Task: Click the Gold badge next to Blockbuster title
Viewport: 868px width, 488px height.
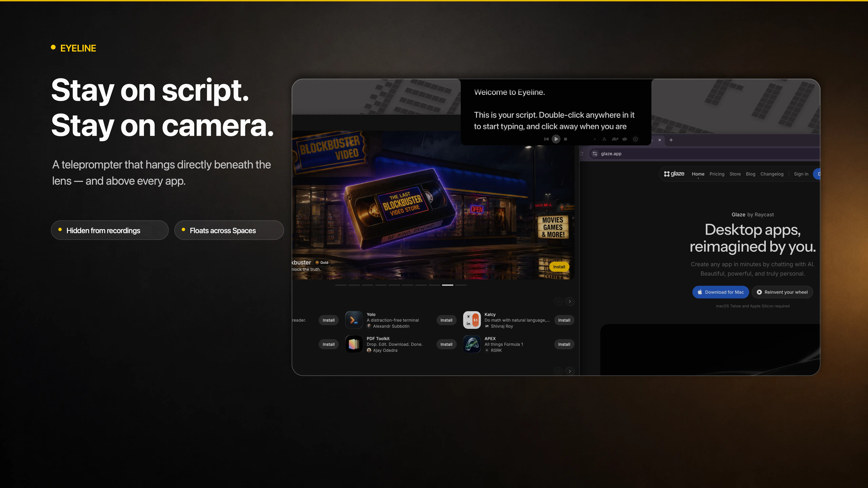Action: (x=322, y=262)
